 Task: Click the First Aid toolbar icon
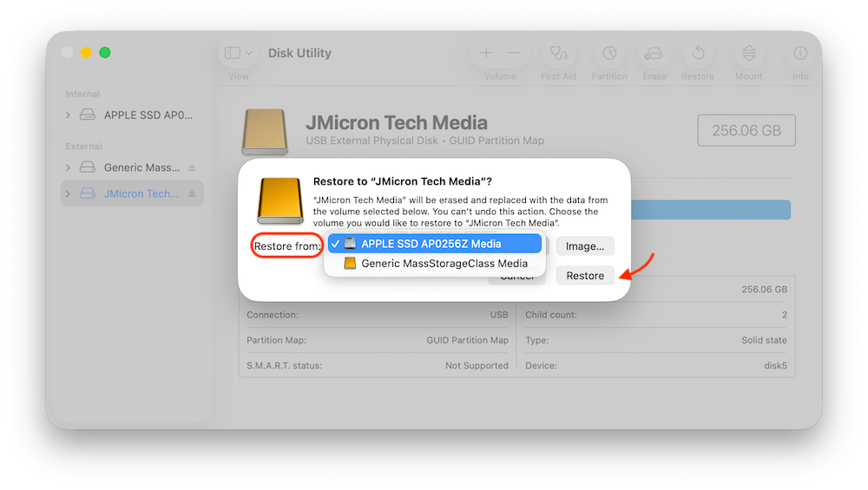557,54
